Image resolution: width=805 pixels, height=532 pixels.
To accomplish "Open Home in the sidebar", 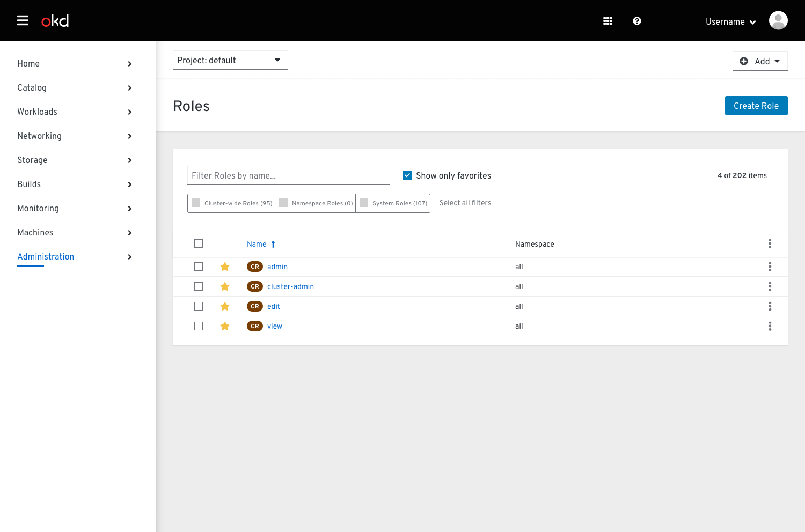I will pyautogui.click(x=28, y=63).
